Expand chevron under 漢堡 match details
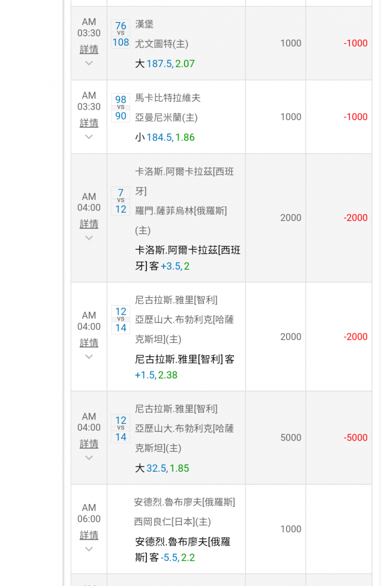Image resolution: width=392 pixels, height=586 pixels. [x=89, y=63]
